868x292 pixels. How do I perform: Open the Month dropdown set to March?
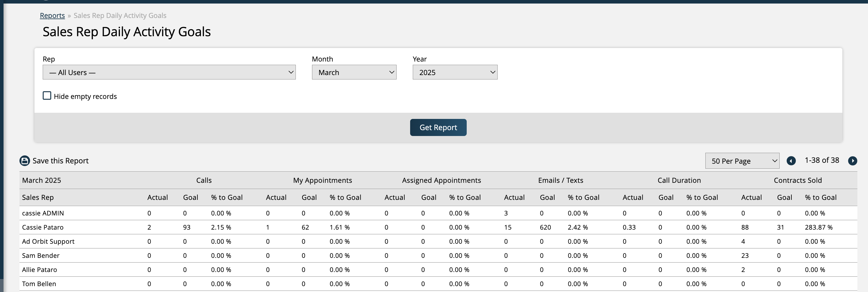(354, 72)
